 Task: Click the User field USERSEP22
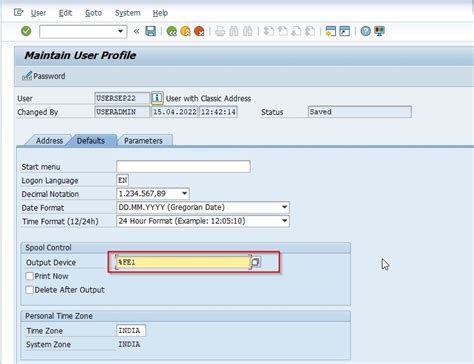click(x=122, y=98)
